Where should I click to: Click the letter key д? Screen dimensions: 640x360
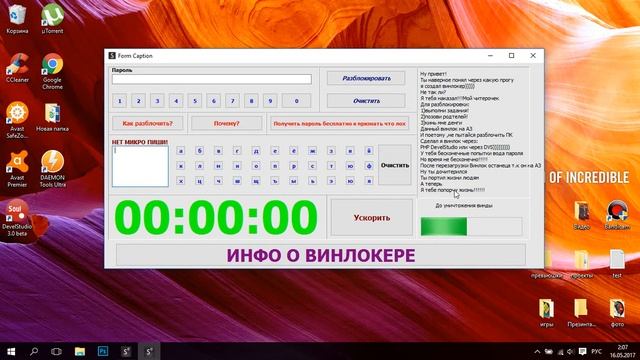coord(256,151)
